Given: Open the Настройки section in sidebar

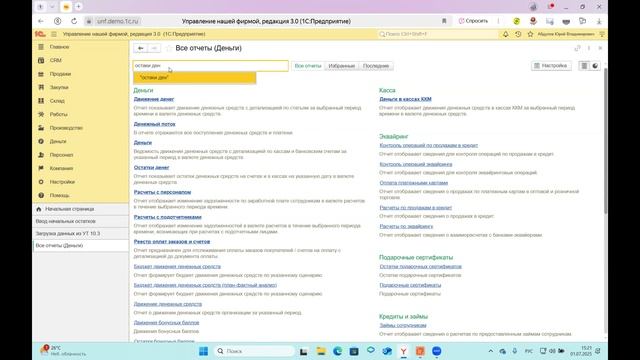Looking at the screenshot, I should (62, 182).
